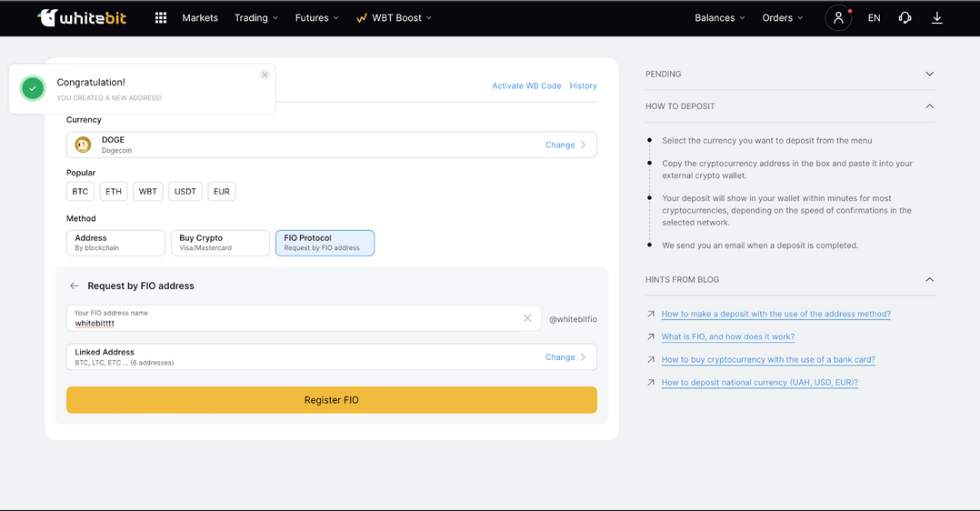Screen dimensions: 980x511
Task: Click arrow icon beside national currency link
Action: click(651, 382)
